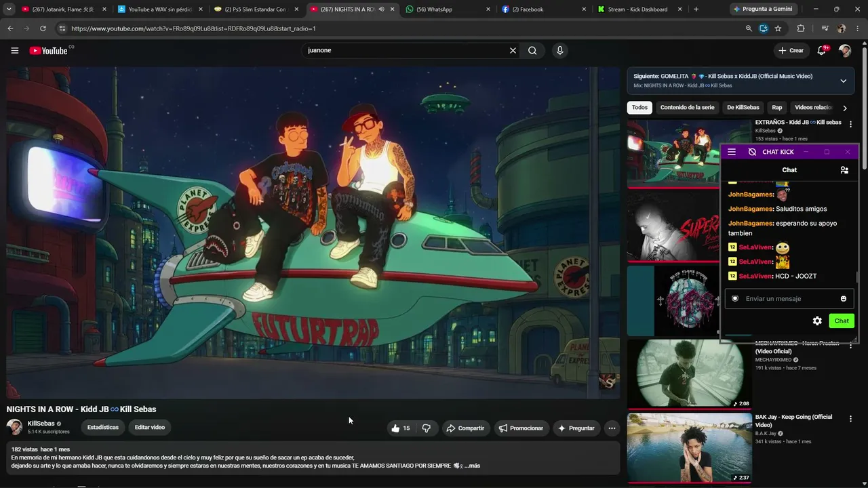This screenshot has width=868, height=488.
Task: Show more filter chips with the arrow
Action: click(x=845, y=108)
